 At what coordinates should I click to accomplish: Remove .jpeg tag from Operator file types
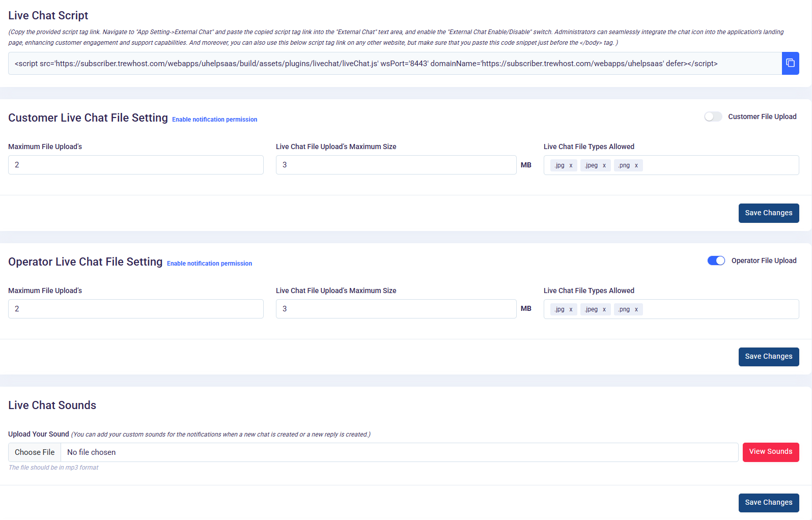(x=604, y=309)
